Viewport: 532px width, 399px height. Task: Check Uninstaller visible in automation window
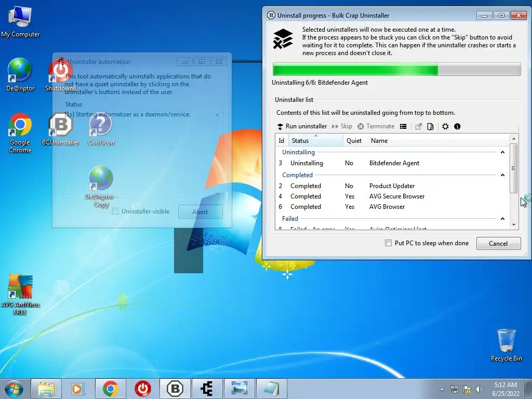[x=115, y=211]
